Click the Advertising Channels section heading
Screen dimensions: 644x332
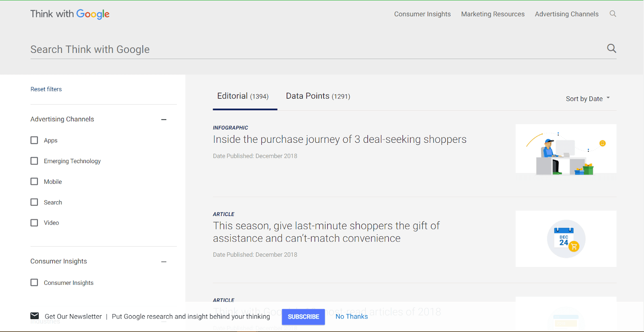pyautogui.click(x=62, y=119)
